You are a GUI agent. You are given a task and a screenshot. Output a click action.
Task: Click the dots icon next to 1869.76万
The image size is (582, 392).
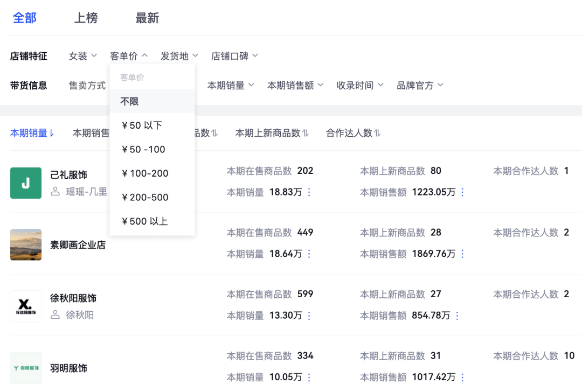pyautogui.click(x=462, y=254)
